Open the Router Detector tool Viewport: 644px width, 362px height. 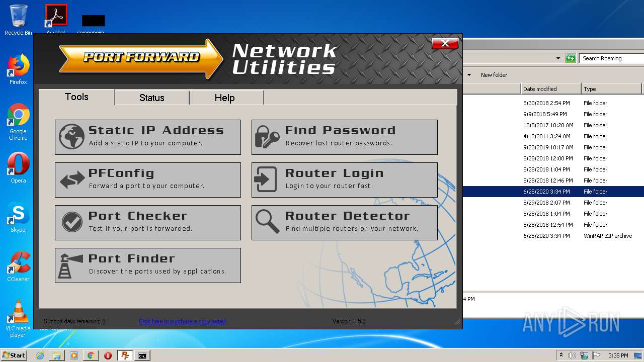(345, 222)
